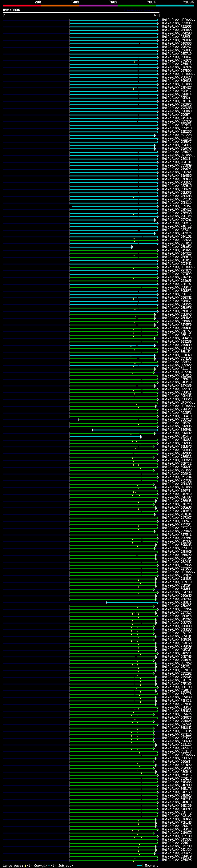197x868 pixels.
Task: Select hit label UniRef100_A7NZ36
Action: pyautogui.click(x=177, y=277)
